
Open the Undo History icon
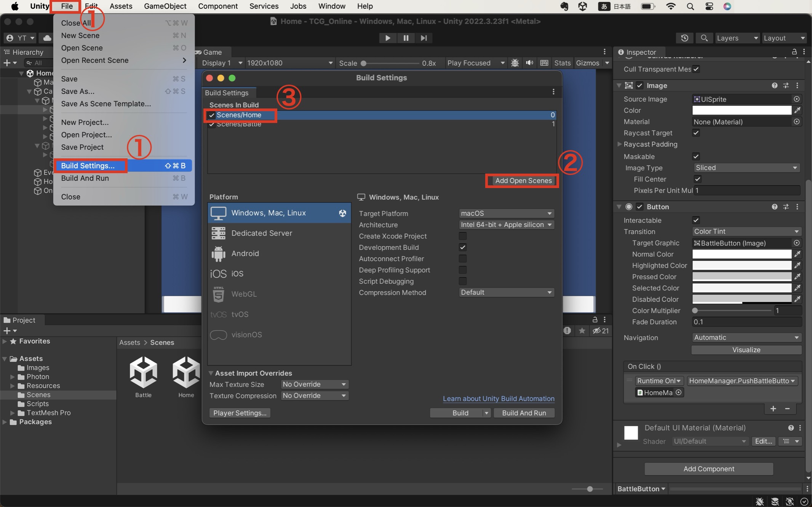[x=684, y=38]
